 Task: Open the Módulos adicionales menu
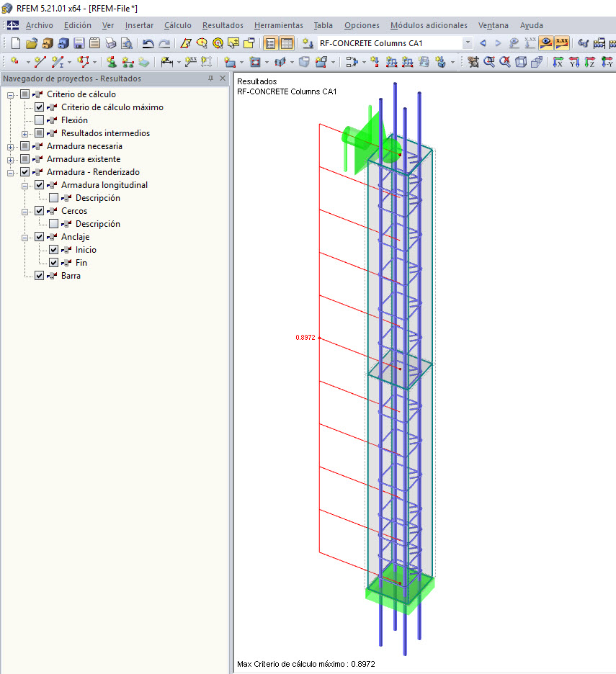429,25
